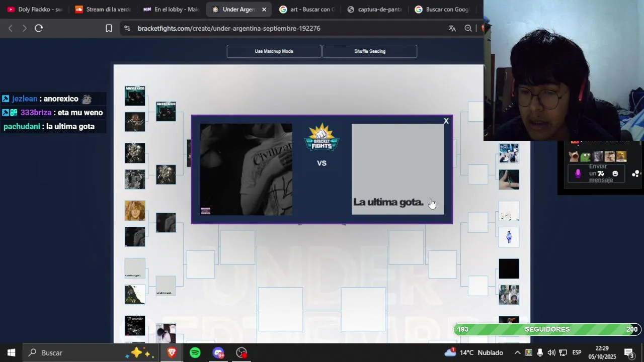Pick the green frog emote in chat
Viewport: 644px width, 362px height.
click(x=586, y=156)
